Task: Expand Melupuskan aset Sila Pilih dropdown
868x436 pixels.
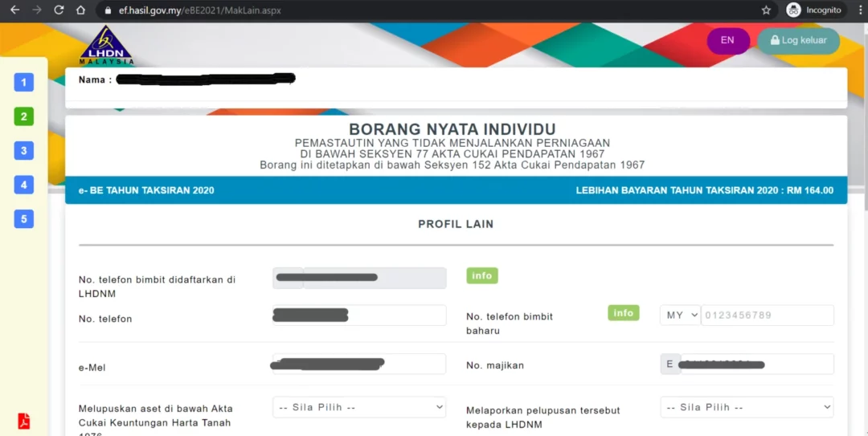Action: pyautogui.click(x=358, y=407)
